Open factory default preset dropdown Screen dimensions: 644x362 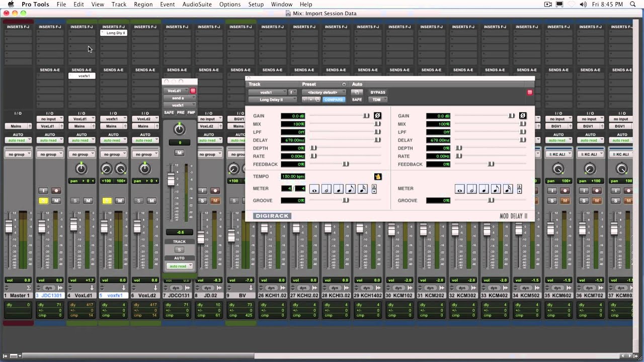coord(324,93)
